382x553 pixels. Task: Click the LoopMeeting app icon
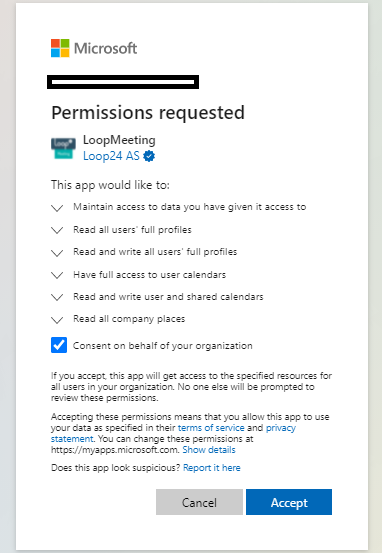point(63,148)
